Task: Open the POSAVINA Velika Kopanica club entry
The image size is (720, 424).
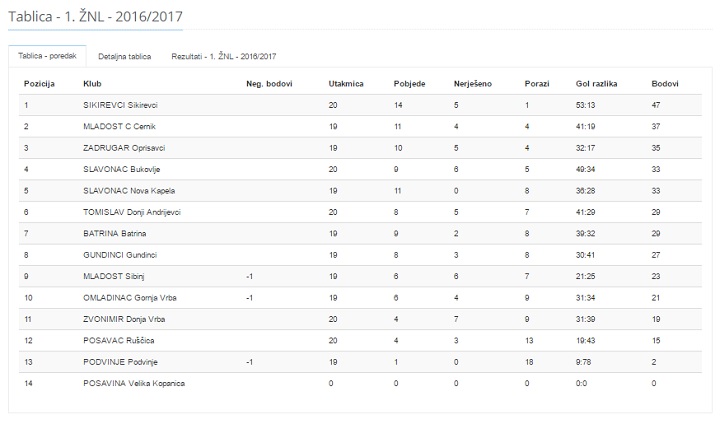Action: click(134, 383)
